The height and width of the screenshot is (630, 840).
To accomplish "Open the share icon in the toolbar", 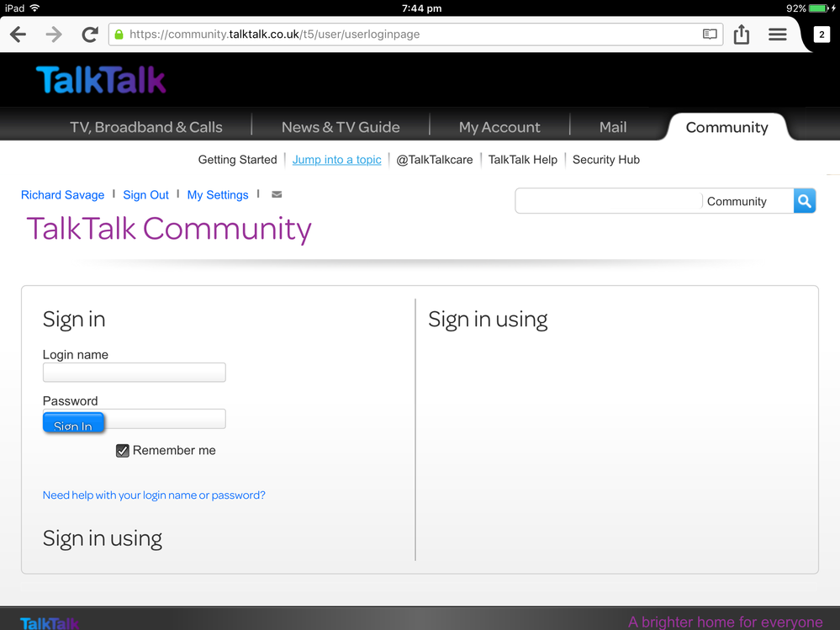I will 742,34.
